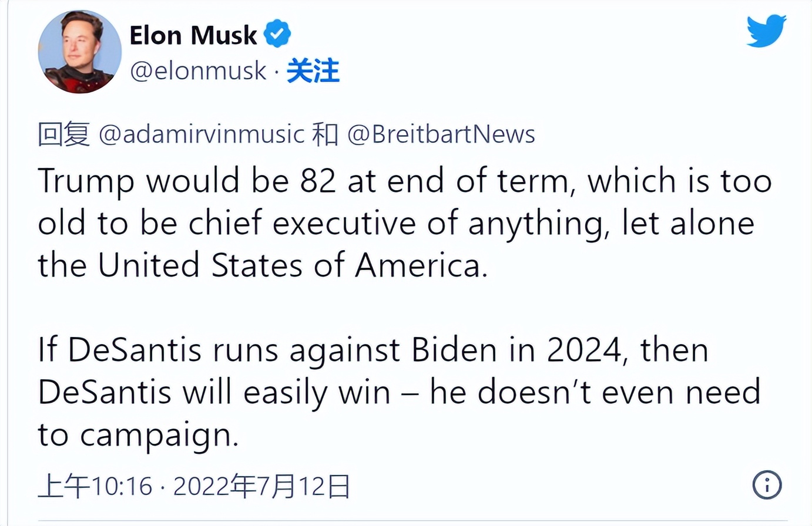The height and width of the screenshot is (526, 812).
Task: Click the 和 between the two mentions
Action: click(326, 134)
